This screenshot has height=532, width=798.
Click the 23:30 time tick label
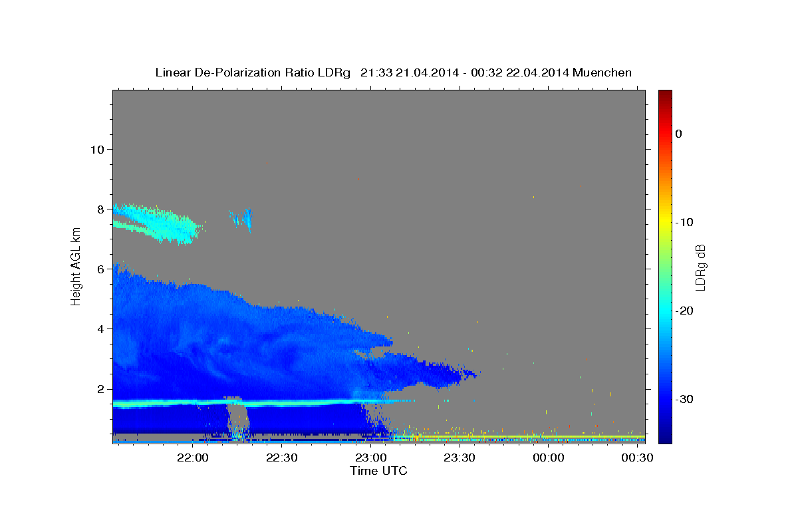coord(459,458)
